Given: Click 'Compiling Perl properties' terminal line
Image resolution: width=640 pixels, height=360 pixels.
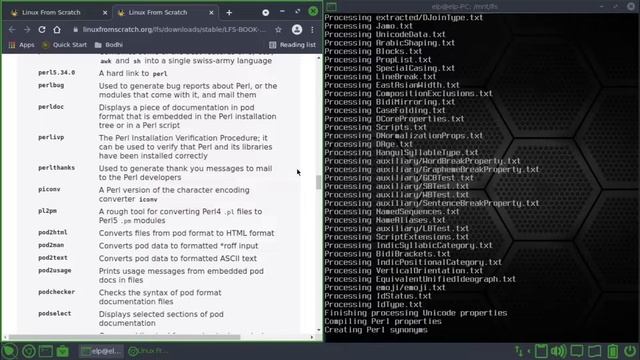Looking at the screenshot, I should (x=383, y=322).
